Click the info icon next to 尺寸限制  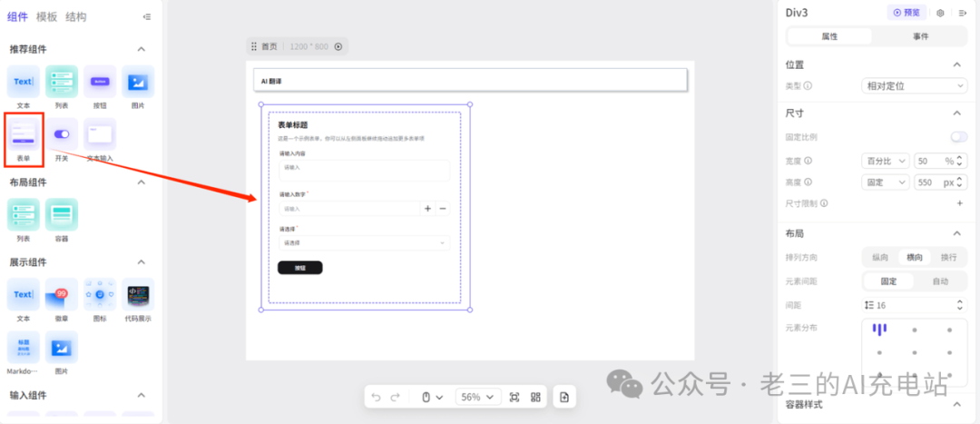824,203
